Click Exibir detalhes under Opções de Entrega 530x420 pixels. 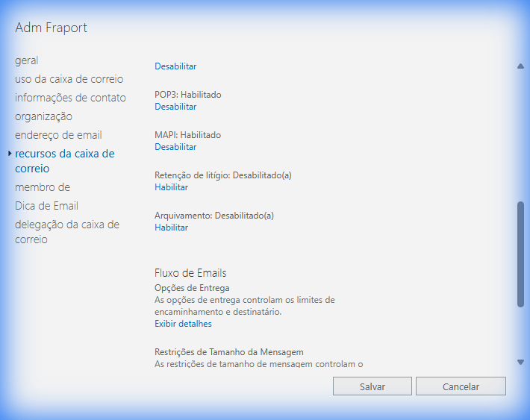pos(183,324)
